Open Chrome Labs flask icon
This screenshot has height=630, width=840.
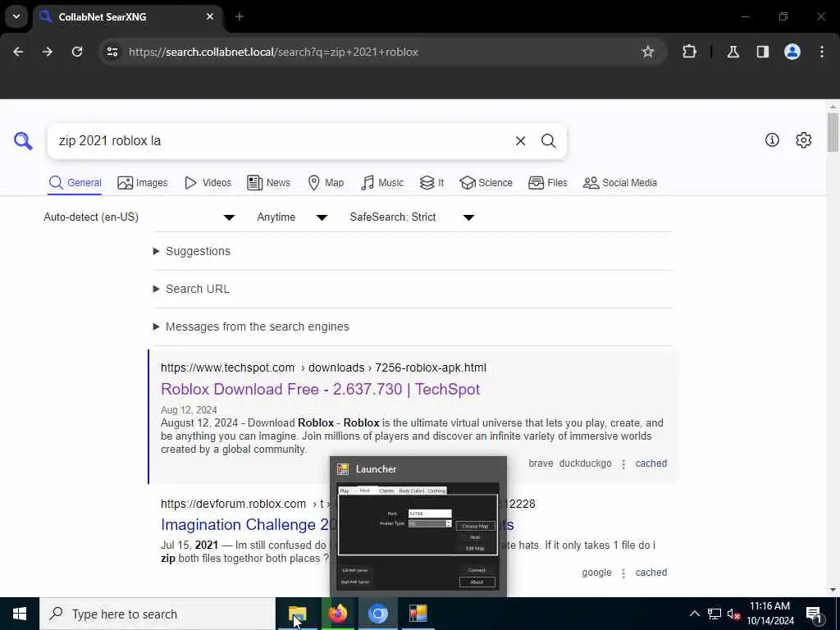coord(733,52)
